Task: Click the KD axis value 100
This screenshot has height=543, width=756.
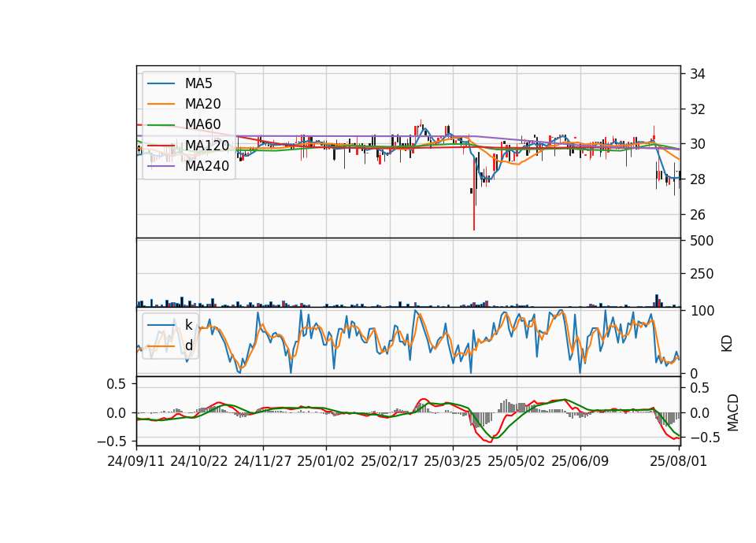Action: click(702, 311)
